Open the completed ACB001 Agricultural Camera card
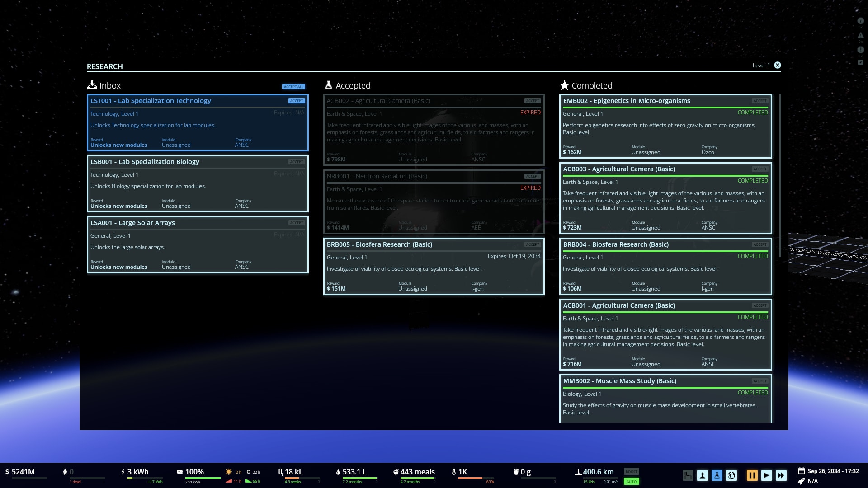The height and width of the screenshot is (488, 868). click(665, 334)
